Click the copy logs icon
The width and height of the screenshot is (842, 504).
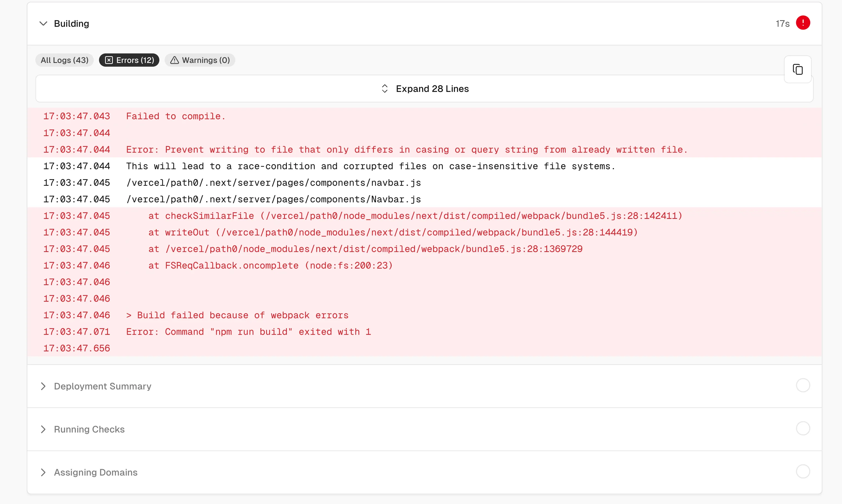798,69
